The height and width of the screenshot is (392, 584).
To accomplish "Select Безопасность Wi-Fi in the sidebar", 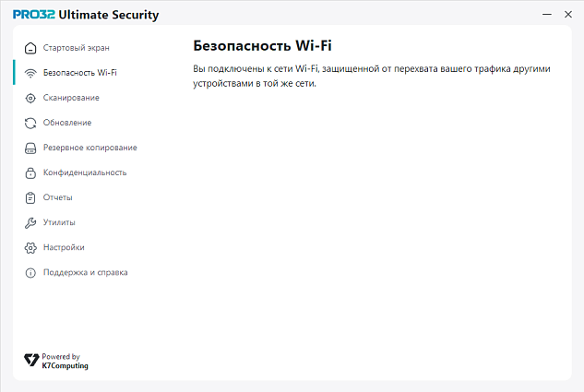I will click(x=79, y=73).
